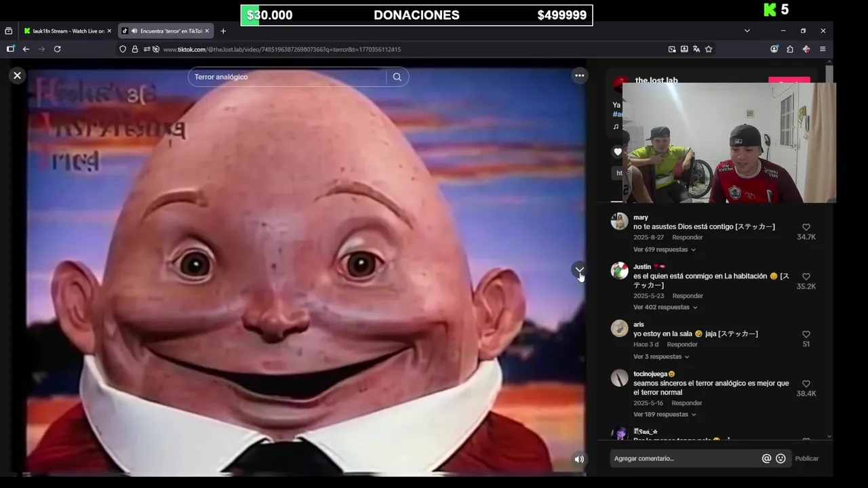
Task: Reply to Justin's comment via Responder
Action: 688,296
